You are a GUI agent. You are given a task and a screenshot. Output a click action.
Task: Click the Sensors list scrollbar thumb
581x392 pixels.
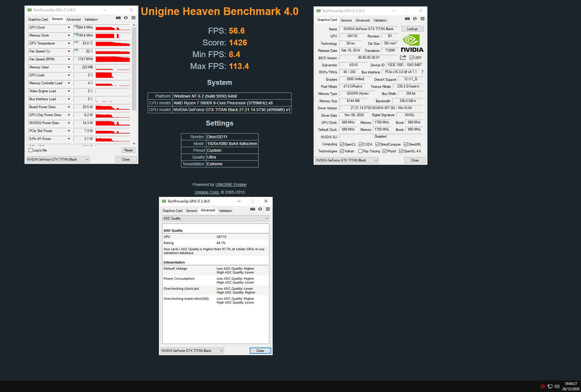(x=134, y=69)
